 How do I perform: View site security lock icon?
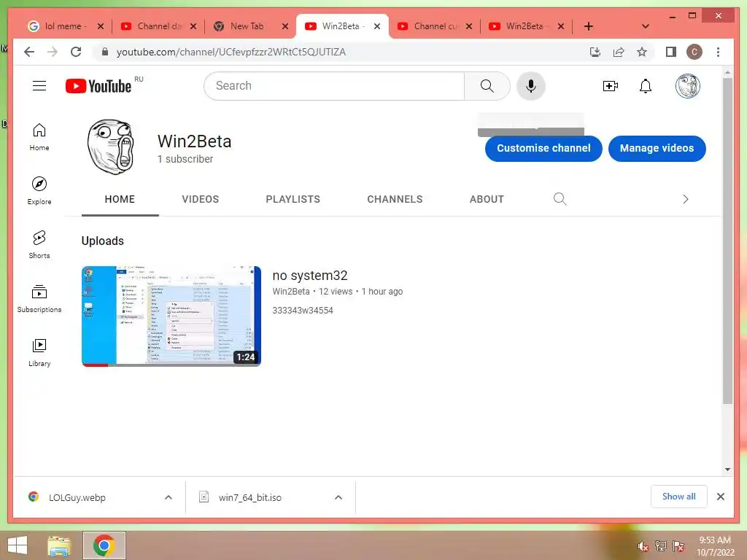pos(105,52)
